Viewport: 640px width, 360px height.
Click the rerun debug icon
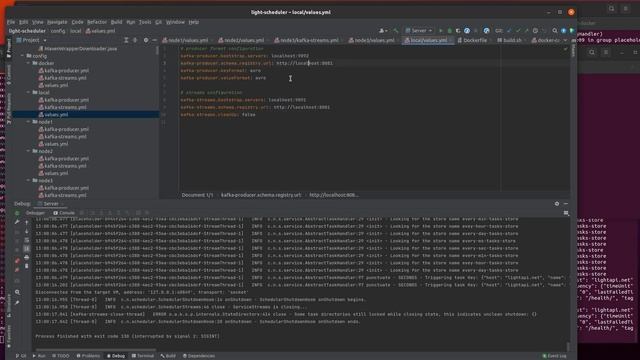click(x=17, y=213)
